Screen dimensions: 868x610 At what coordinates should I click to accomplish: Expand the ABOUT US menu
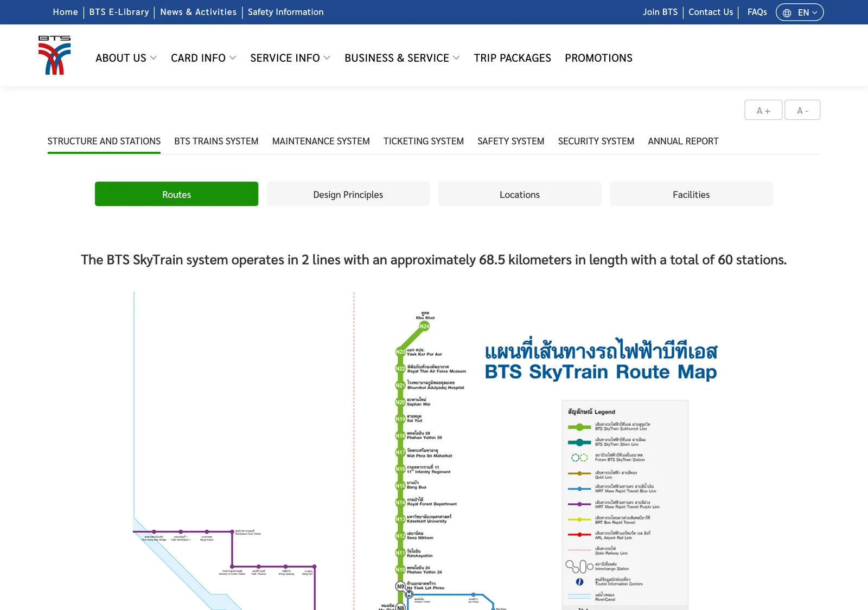pos(126,58)
